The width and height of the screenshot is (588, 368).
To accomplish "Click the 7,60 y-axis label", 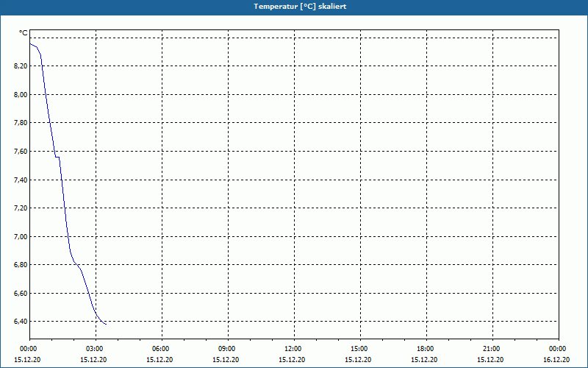I will [x=21, y=152].
